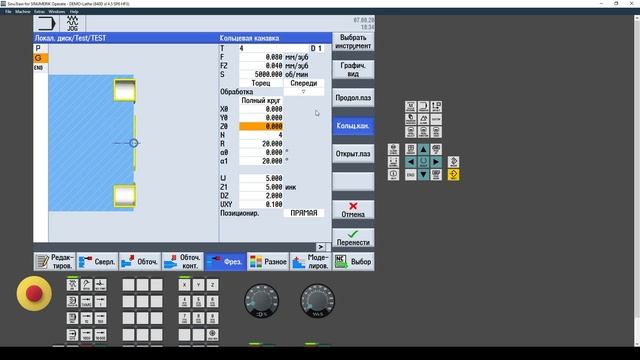Select the AUTO mode key

(x=72, y=335)
